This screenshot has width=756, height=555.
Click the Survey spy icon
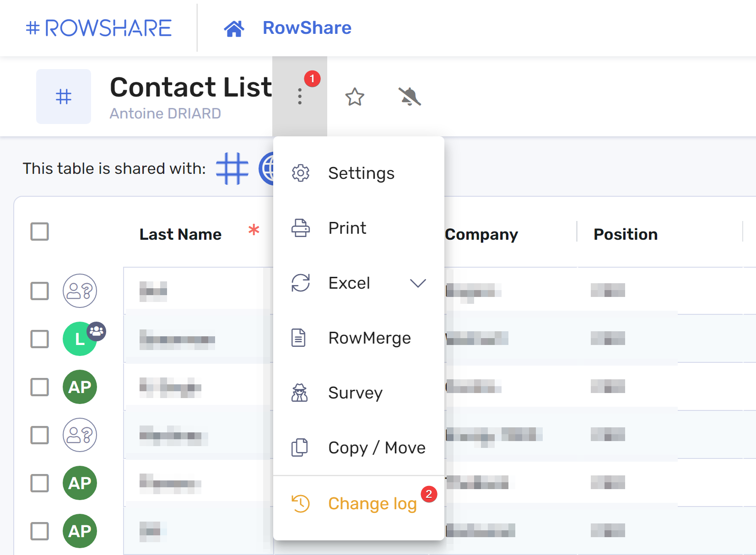click(x=300, y=393)
